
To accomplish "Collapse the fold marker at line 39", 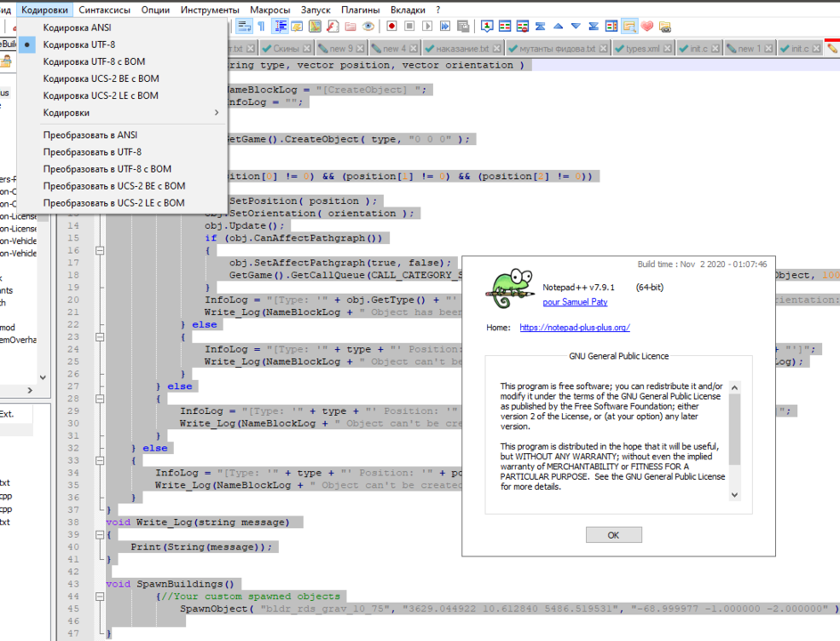I will coord(100,534).
